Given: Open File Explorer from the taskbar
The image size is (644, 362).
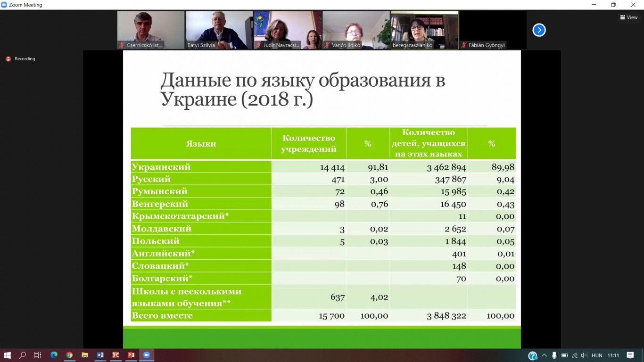Looking at the screenshot, I should (85, 355).
